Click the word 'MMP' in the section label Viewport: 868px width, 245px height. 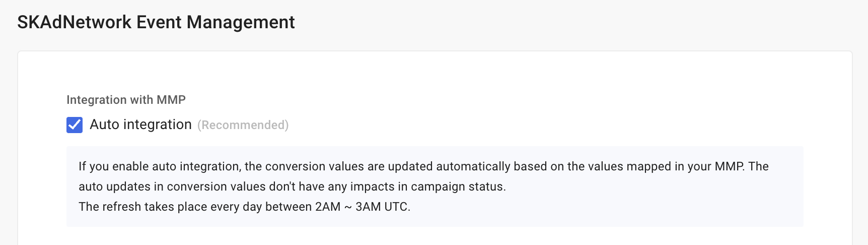pos(171,100)
